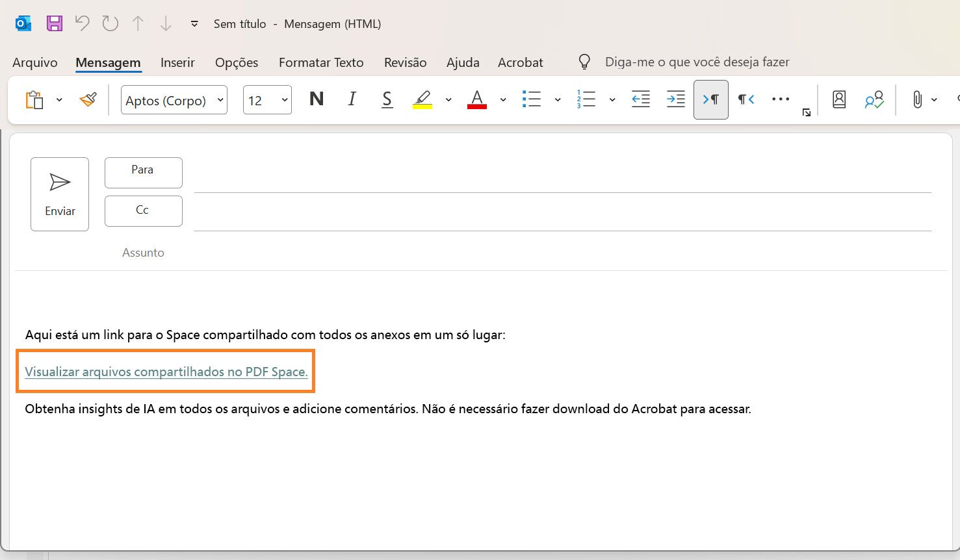Decrease the paragraph indent
Image resolution: width=960 pixels, height=560 pixels.
pos(641,99)
